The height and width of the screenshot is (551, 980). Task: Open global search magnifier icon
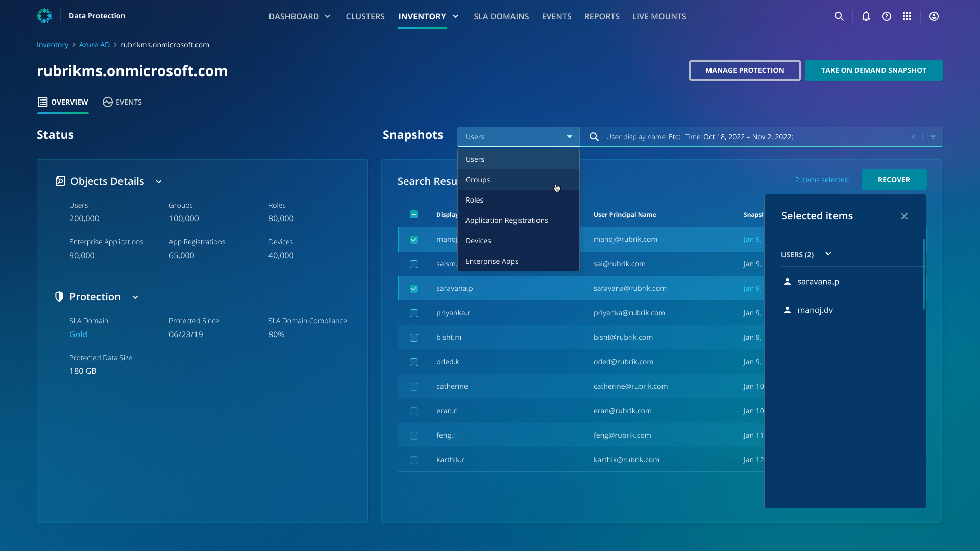[839, 16]
